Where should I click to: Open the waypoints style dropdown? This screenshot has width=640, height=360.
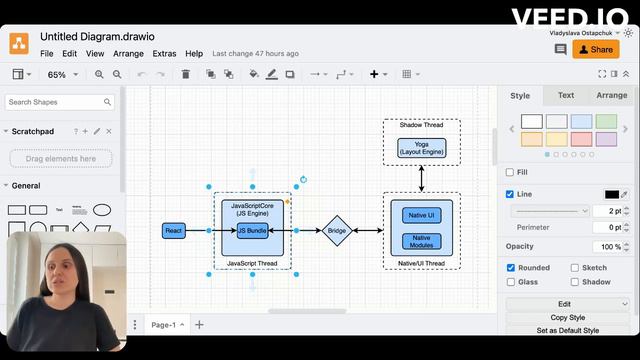click(x=345, y=74)
